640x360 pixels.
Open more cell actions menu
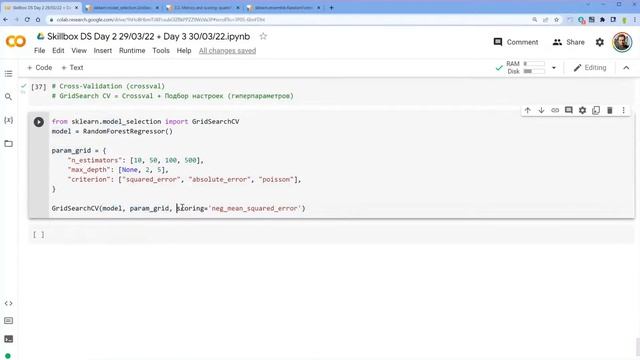623,110
